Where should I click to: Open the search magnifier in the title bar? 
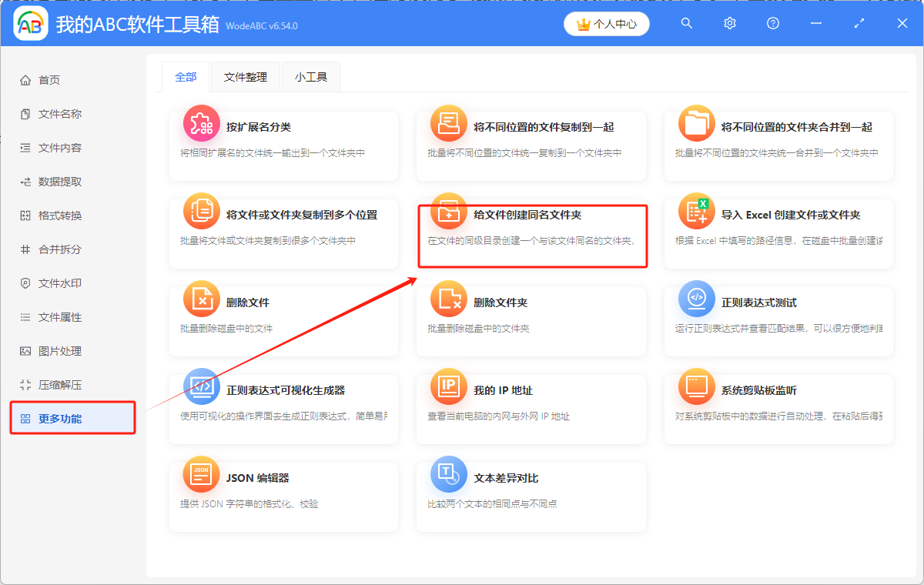point(686,23)
